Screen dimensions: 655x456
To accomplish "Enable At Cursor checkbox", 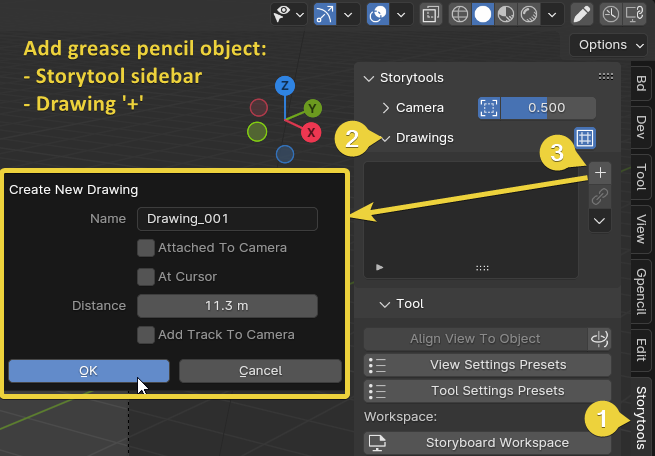I will [x=146, y=277].
